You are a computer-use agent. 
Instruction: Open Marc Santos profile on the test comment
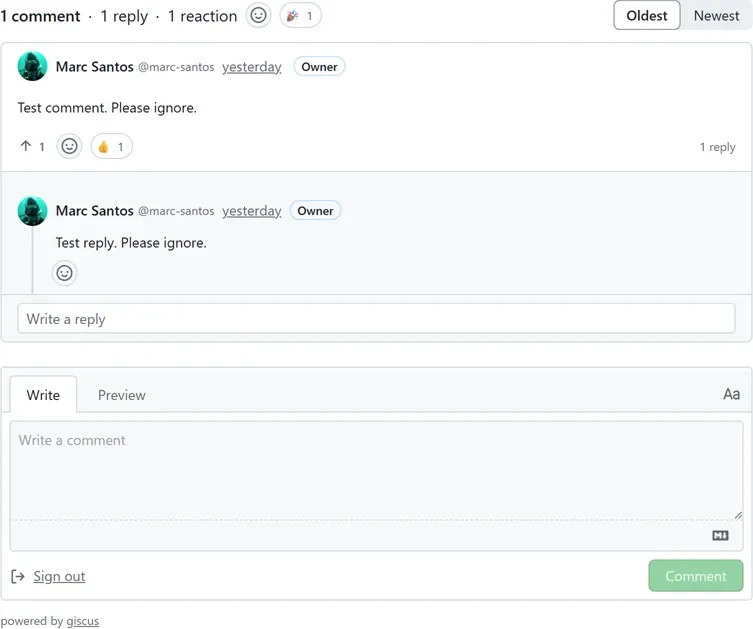(95, 67)
